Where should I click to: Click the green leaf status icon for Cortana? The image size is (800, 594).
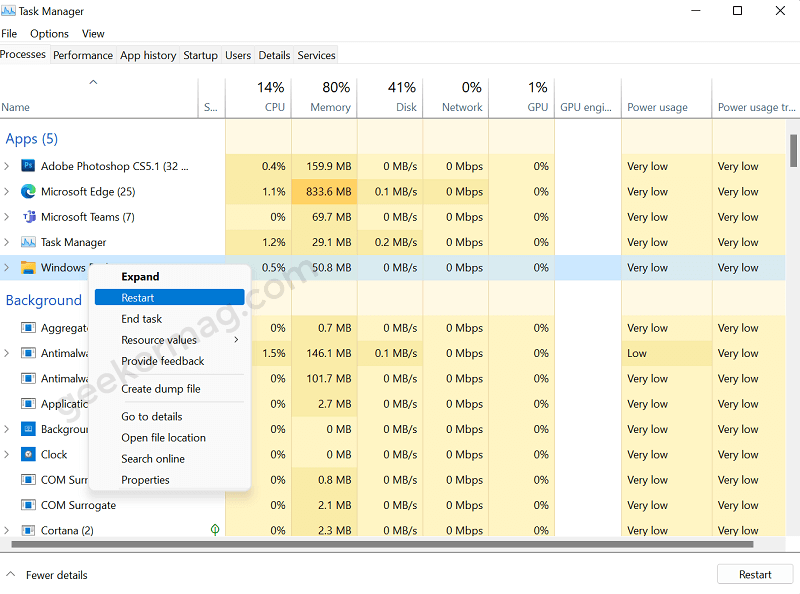215,530
